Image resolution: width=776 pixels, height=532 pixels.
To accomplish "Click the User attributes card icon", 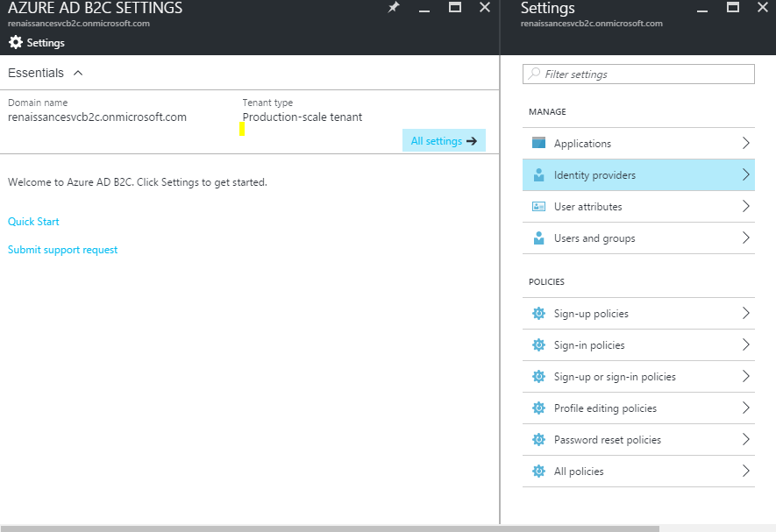I will click(538, 207).
